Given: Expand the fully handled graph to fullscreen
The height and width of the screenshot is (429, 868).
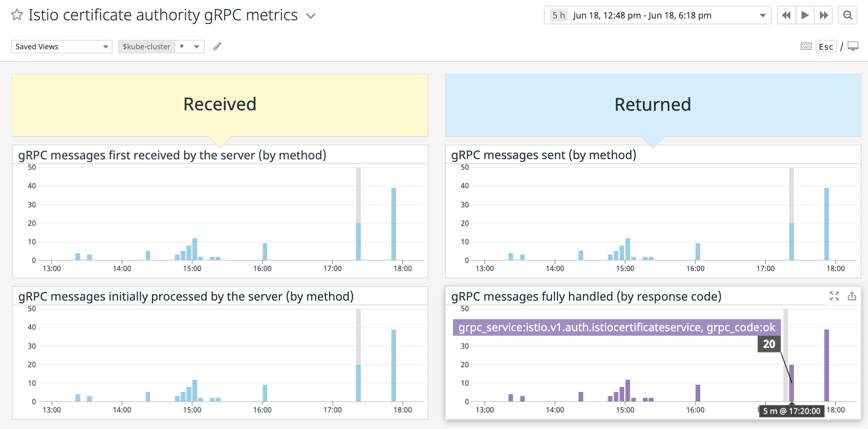Looking at the screenshot, I should click(834, 296).
